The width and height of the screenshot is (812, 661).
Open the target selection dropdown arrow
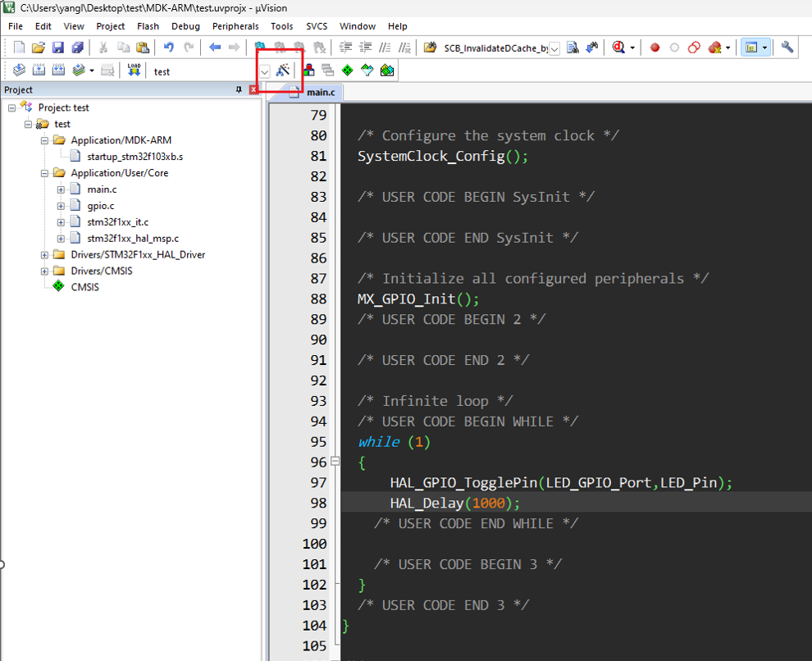[x=265, y=71]
